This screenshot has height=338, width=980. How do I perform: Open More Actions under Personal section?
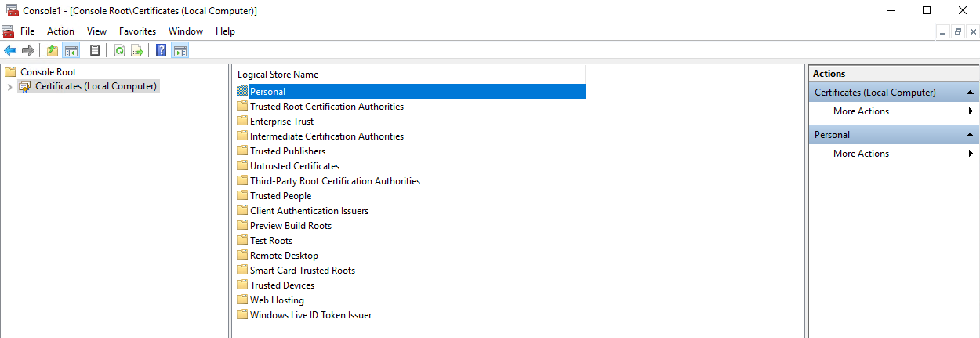click(x=861, y=154)
